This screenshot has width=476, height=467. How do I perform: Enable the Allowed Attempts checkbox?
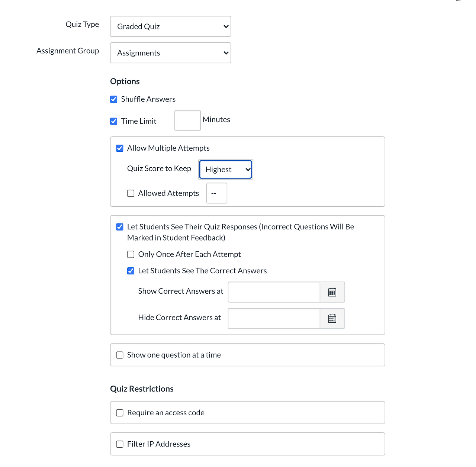pos(131,193)
